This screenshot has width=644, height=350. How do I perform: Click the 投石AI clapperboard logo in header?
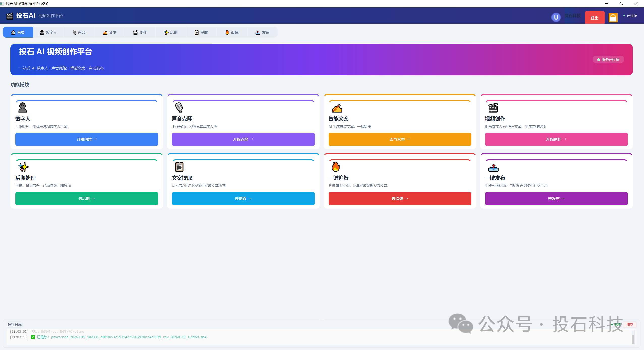pyautogui.click(x=10, y=16)
